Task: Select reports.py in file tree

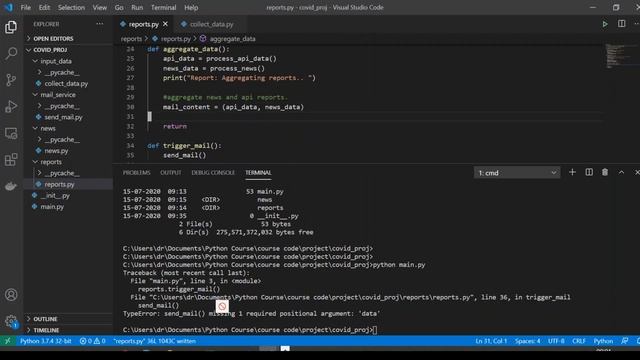Action: (59, 184)
